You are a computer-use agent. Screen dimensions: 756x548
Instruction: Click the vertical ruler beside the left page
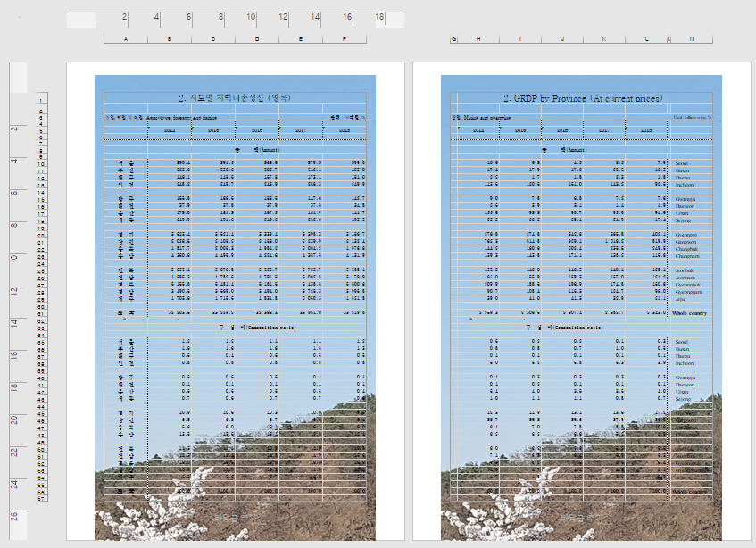[18, 301]
